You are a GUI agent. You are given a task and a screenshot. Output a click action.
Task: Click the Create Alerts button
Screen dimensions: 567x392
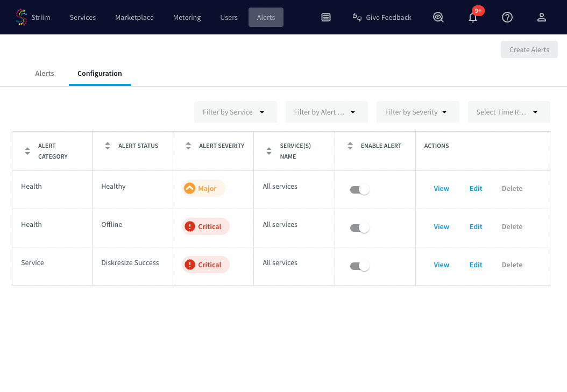(x=529, y=49)
